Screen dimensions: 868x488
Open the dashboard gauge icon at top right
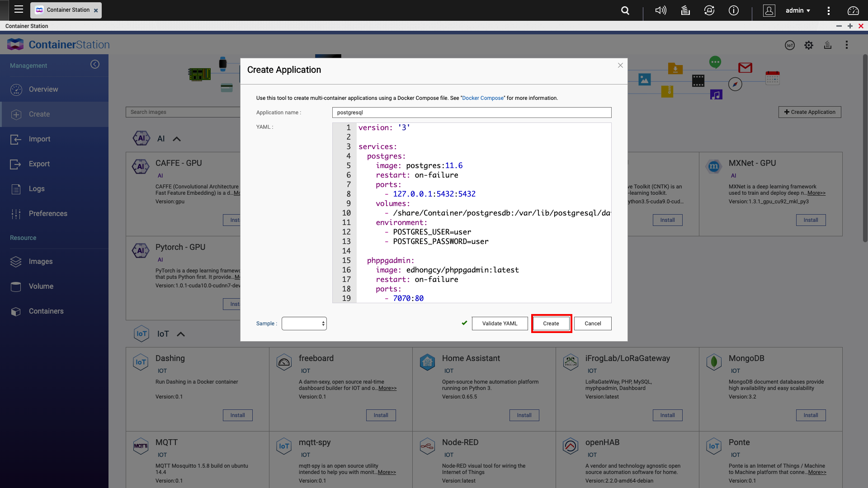(853, 10)
